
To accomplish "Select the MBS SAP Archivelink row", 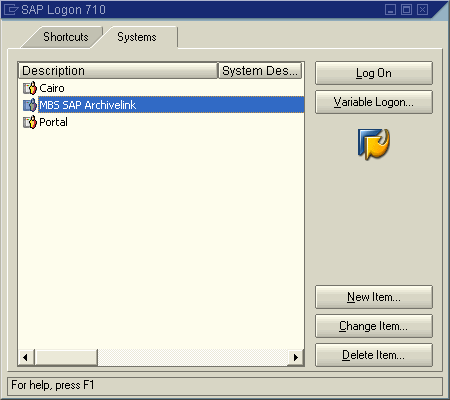I will tap(161, 105).
